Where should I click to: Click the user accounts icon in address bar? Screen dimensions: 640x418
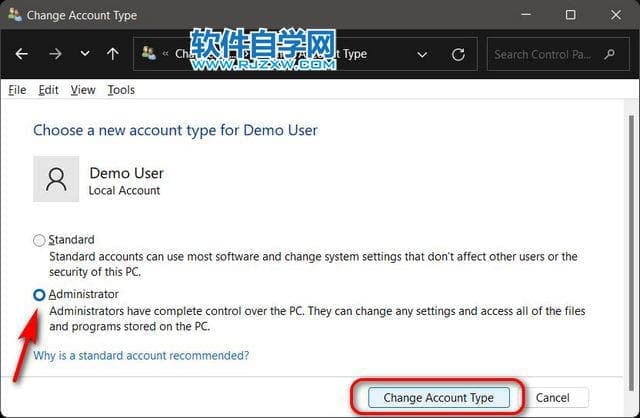tap(150, 54)
